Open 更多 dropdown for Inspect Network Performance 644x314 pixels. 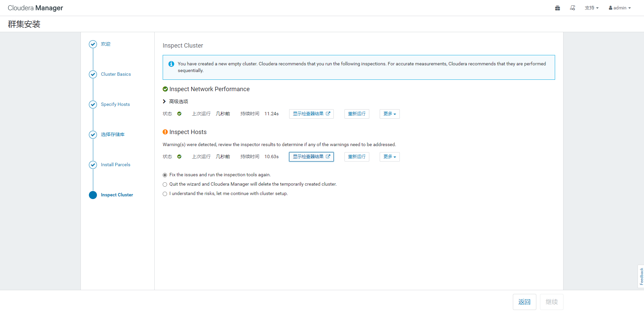click(389, 114)
